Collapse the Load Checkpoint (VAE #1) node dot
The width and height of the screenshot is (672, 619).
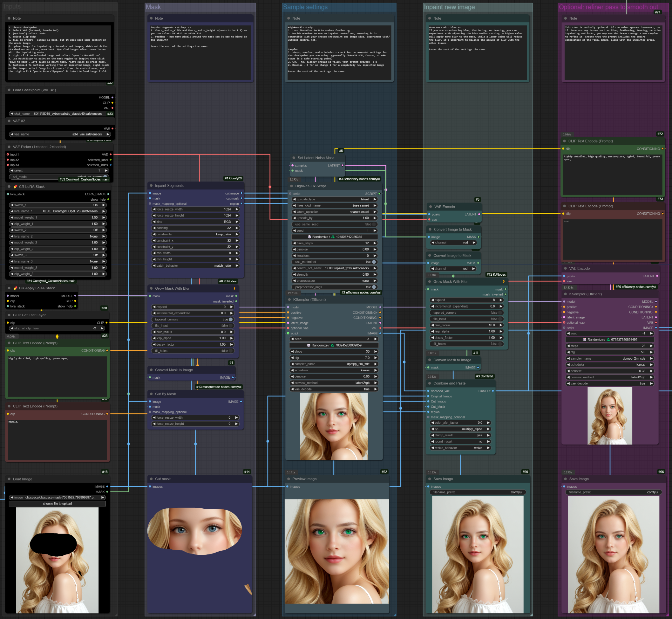9,90
